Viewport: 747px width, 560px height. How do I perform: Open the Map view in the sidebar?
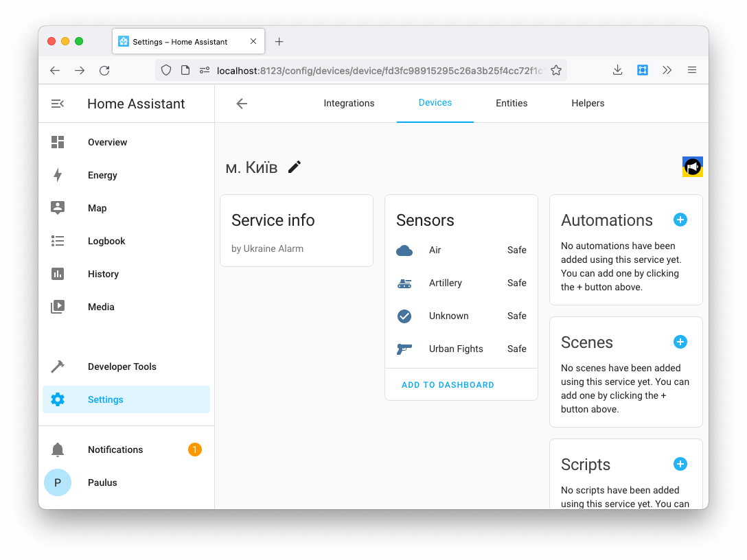97,208
